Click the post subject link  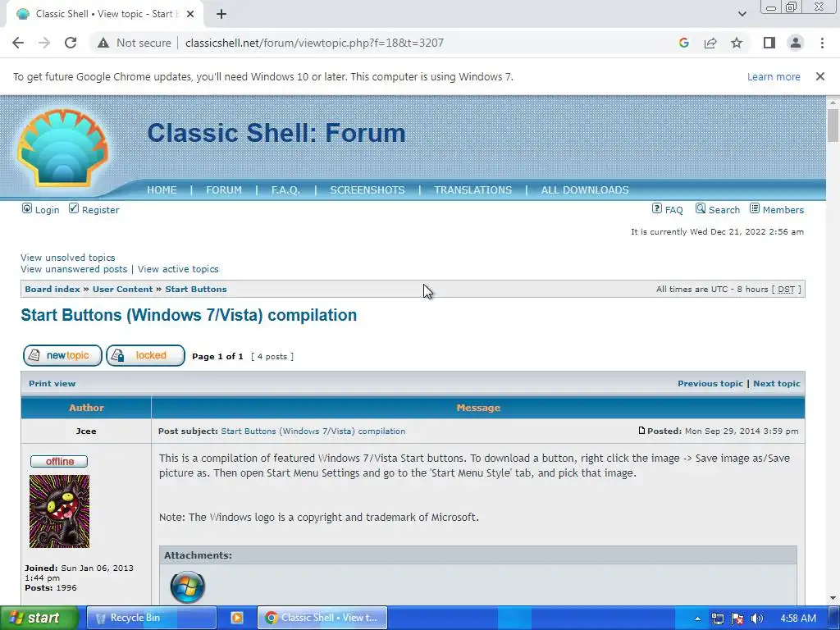click(x=313, y=431)
